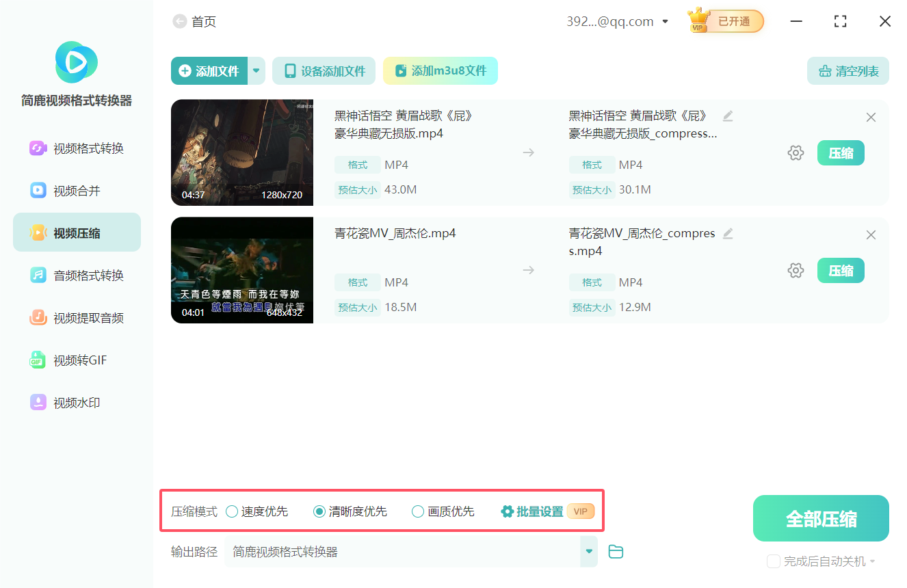Click the 青花瓷MV video thumbnail
907x588 pixels.
(241, 269)
